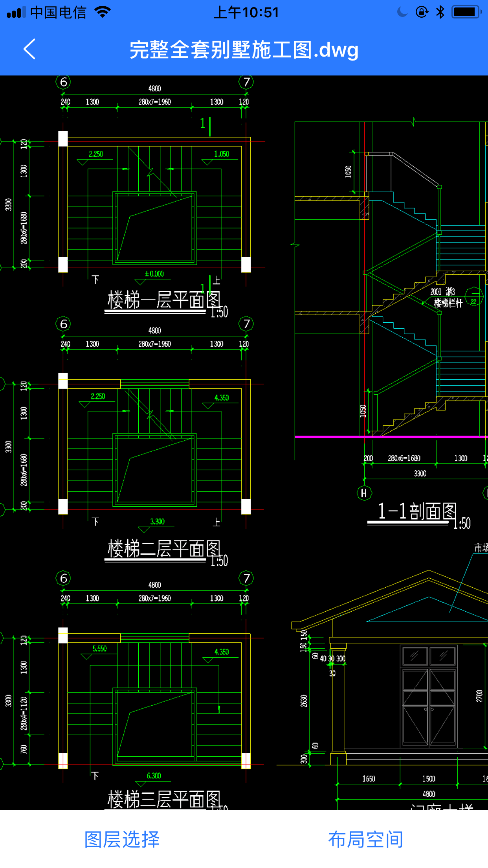
Task: Tap the axis bubble H under section
Action: 364,493
